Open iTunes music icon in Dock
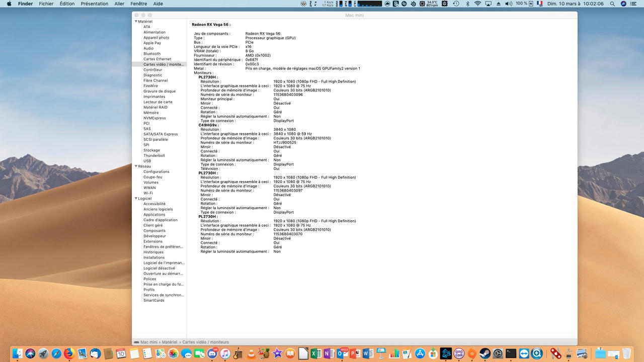 click(225, 353)
